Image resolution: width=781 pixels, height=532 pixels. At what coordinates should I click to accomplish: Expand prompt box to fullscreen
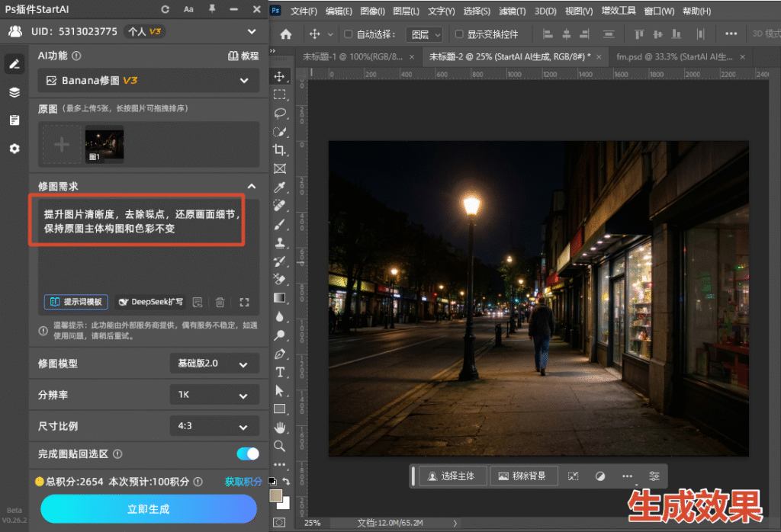pos(244,302)
